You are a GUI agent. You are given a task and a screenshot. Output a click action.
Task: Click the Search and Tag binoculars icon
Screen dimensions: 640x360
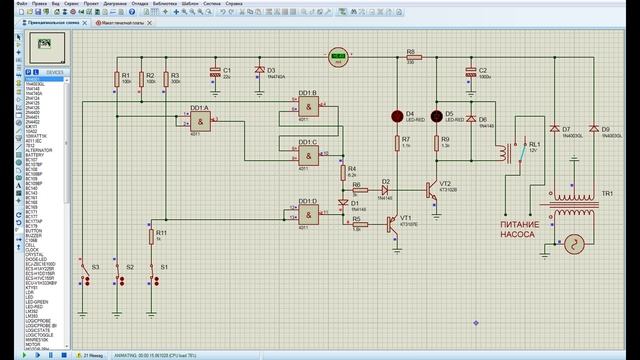pyautogui.click(x=354, y=12)
